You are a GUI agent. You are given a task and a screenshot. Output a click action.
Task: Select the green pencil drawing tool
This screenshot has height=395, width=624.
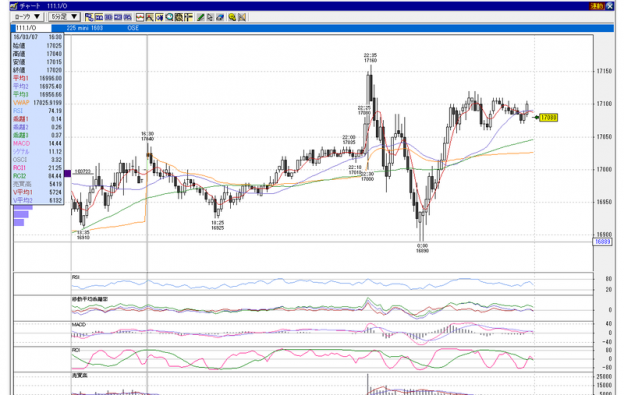coord(201,17)
